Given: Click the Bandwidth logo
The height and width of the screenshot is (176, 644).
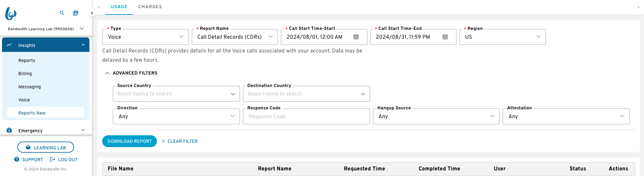Looking at the screenshot, I should click(11, 13).
